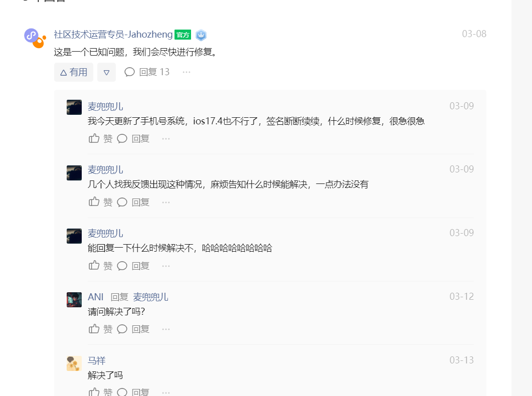This screenshot has width=532, height=396.
Task: Reply to the 几个人找我反馈 comment
Action: coord(133,202)
